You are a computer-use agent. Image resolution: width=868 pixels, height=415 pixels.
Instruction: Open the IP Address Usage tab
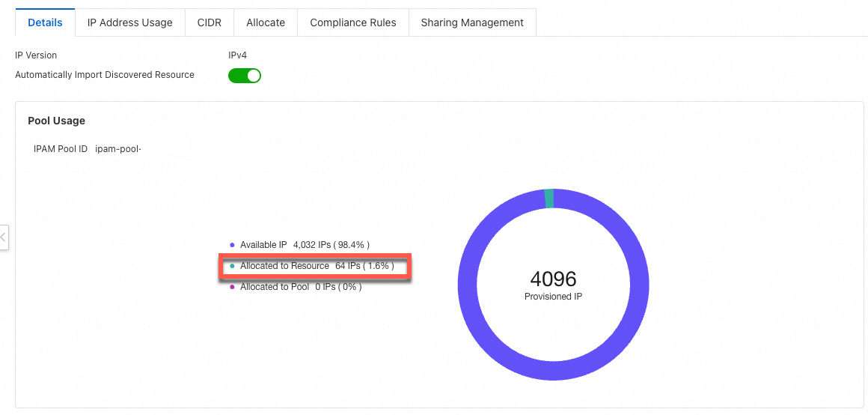[x=130, y=22]
